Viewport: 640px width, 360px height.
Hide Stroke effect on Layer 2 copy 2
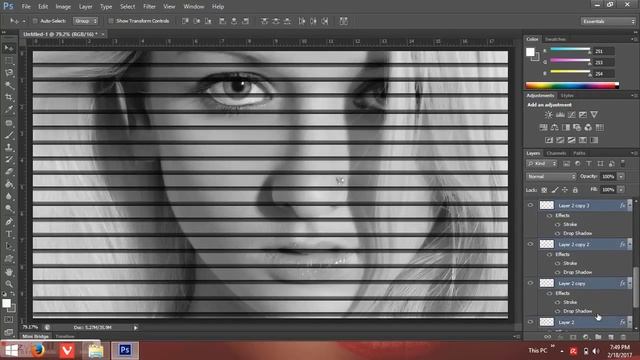(x=558, y=263)
